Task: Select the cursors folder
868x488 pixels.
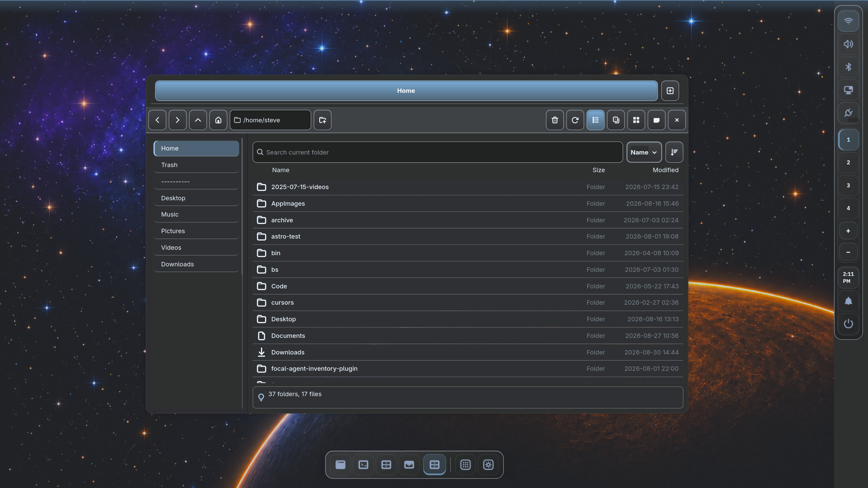Action: [x=468, y=303]
